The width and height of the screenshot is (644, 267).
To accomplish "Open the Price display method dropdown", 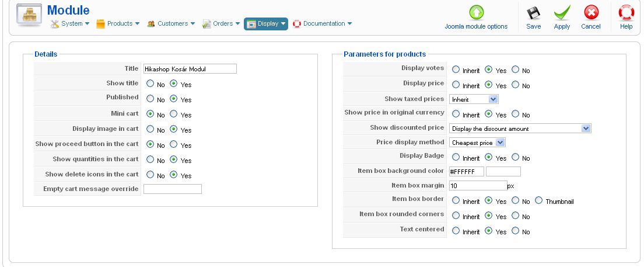I will 477,143.
